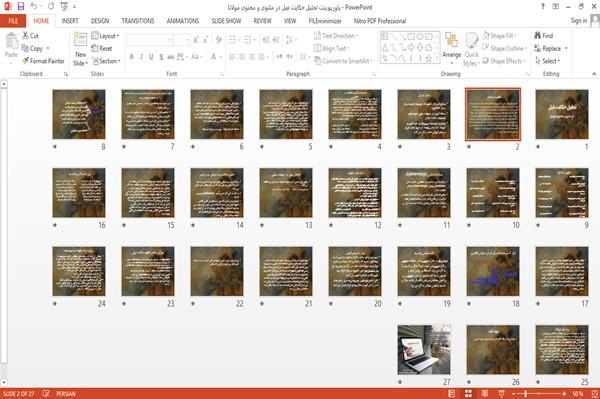Open Section dropdown
Image resolution: width=600 pixels, height=399 pixels.
pyautogui.click(x=106, y=61)
